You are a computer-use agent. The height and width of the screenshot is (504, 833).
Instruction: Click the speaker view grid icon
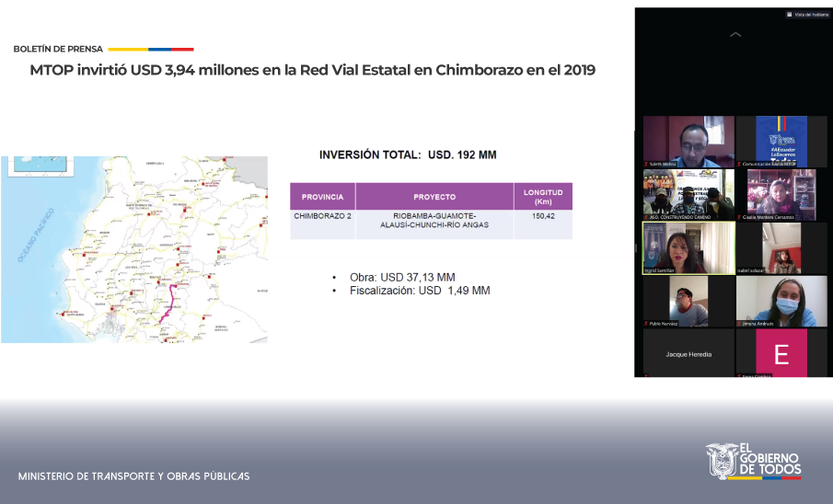coord(790,15)
